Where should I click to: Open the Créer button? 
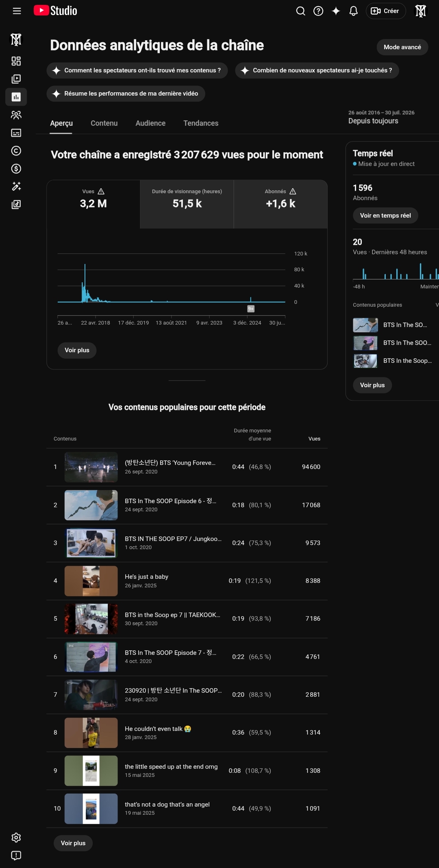(386, 11)
